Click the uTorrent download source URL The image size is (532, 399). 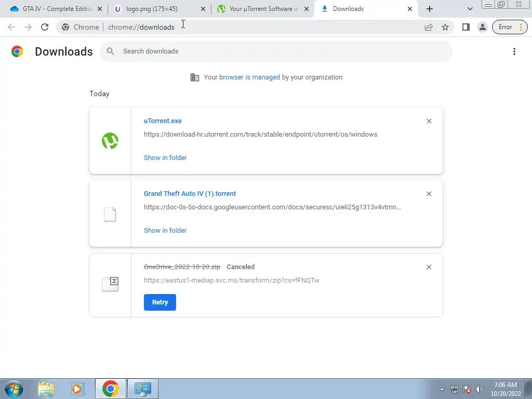click(x=261, y=135)
